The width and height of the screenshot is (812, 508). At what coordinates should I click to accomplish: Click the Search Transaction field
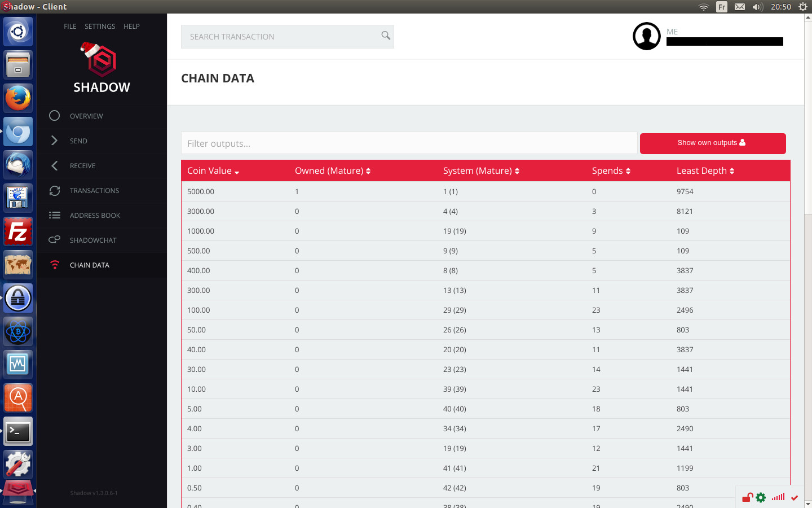(x=288, y=37)
